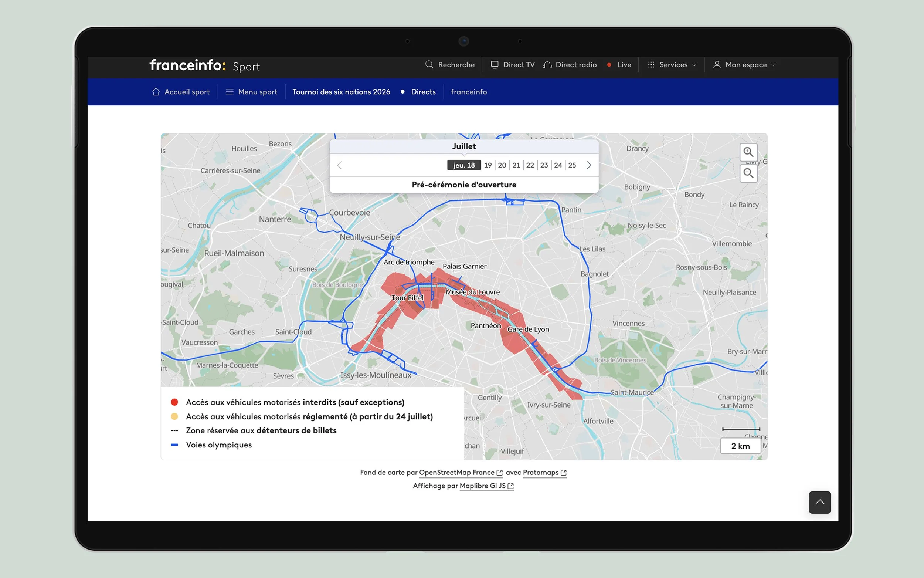
Task: Select date 24 in July timeline
Action: 558,165
